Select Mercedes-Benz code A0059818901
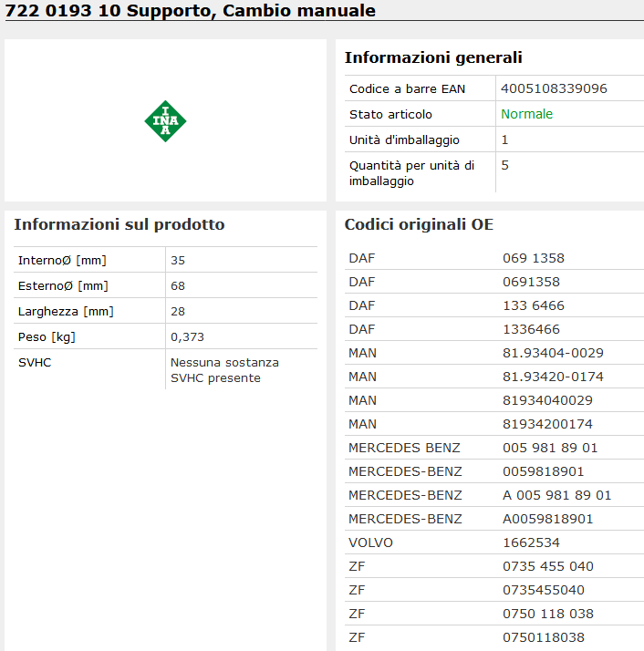 point(548,519)
